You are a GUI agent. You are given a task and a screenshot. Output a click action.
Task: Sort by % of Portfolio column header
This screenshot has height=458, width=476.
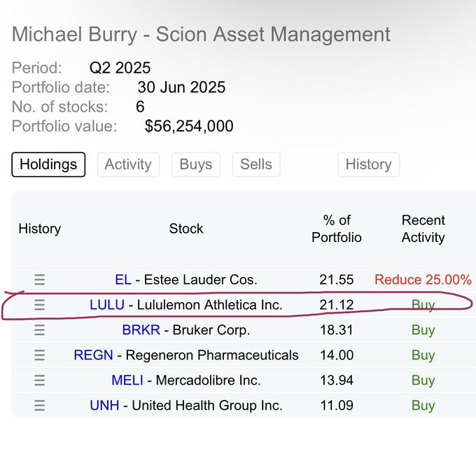click(337, 229)
